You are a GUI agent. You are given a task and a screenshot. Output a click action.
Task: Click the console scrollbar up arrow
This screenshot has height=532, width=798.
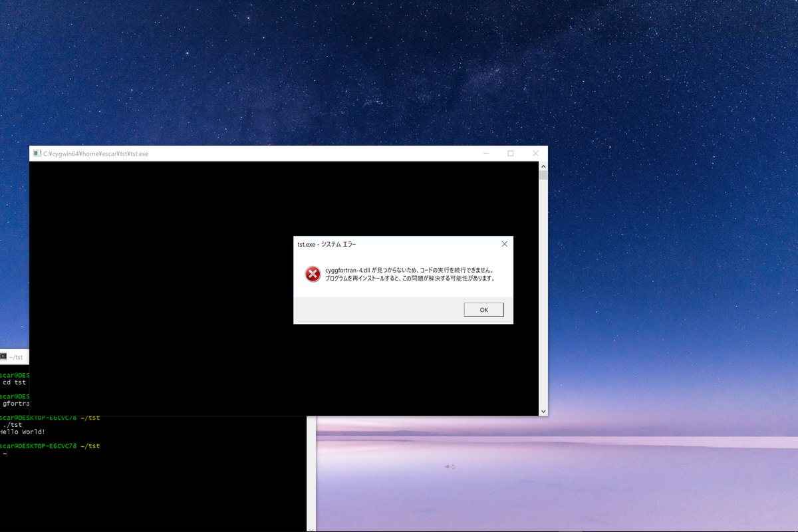coord(543,166)
